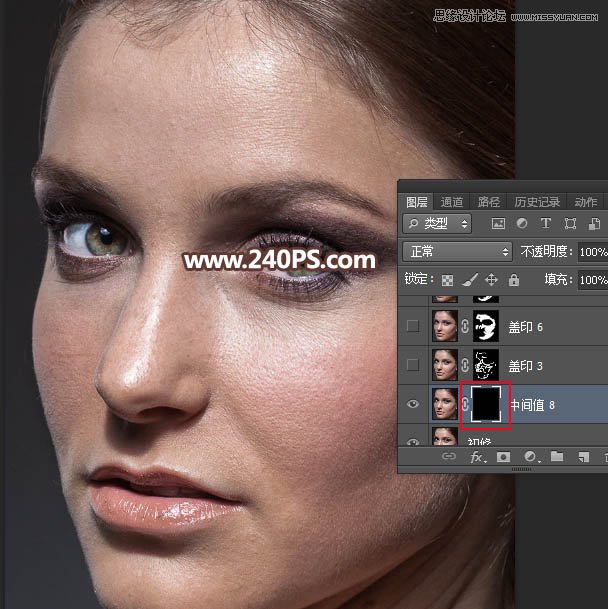The width and height of the screenshot is (608, 609).
Task: Hide the 中间值 8 layer
Action: coord(413,405)
